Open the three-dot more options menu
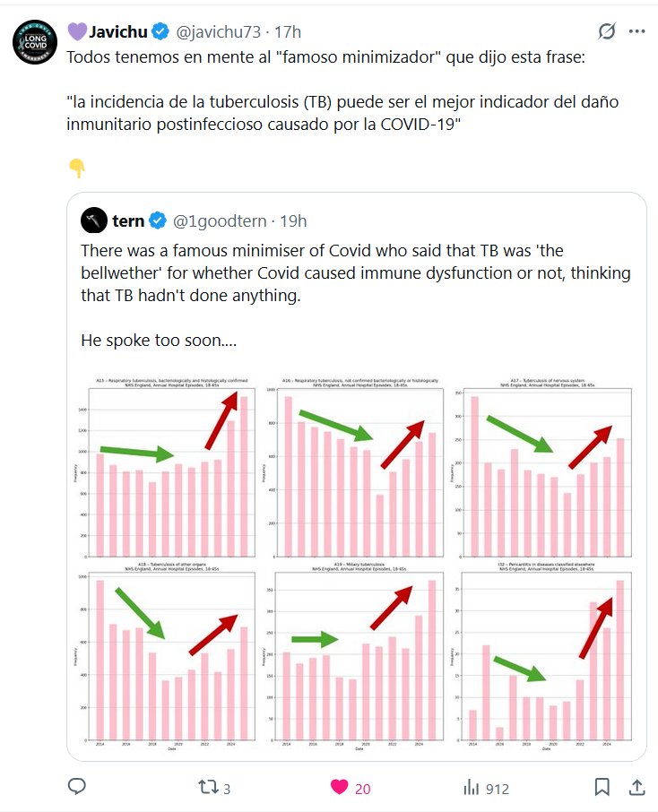The image size is (658, 812). point(636,31)
